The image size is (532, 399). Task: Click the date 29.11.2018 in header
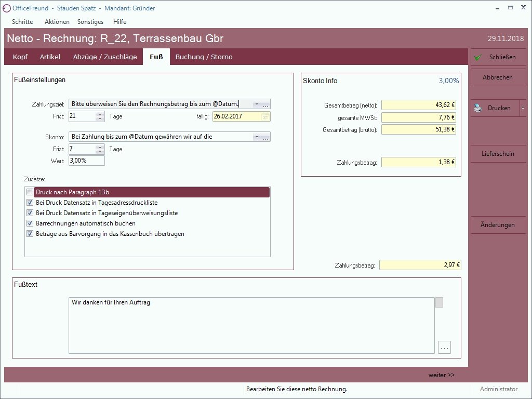pyautogui.click(x=506, y=38)
